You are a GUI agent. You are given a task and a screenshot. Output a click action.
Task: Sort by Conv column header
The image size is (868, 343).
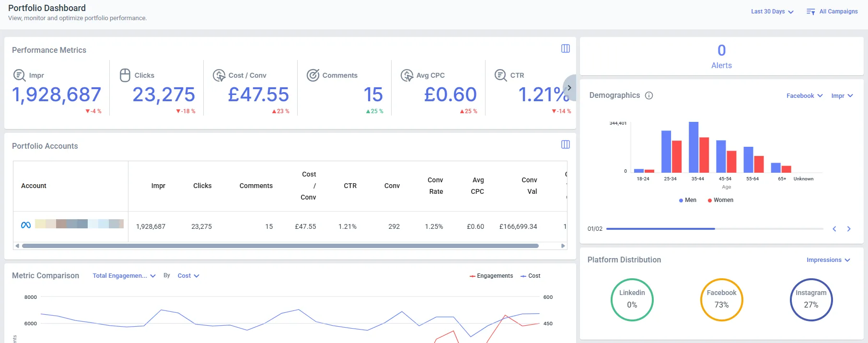[x=392, y=186]
